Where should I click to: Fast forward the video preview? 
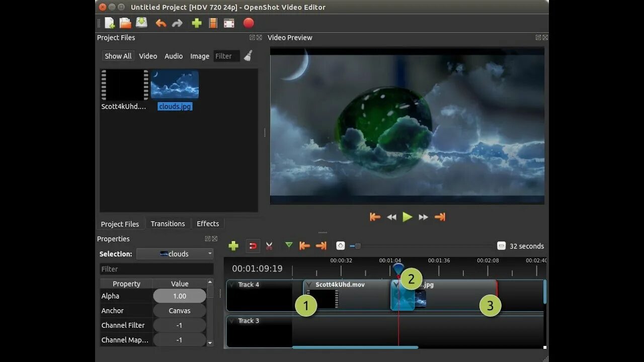(424, 217)
